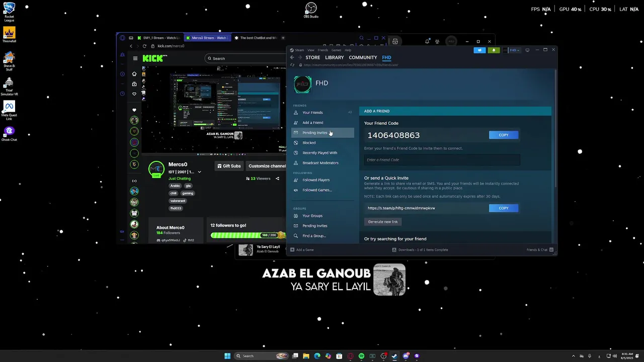Viewport: 644px width, 362px height.
Task: Click Find a Group sidebar item
Action: coord(323,236)
